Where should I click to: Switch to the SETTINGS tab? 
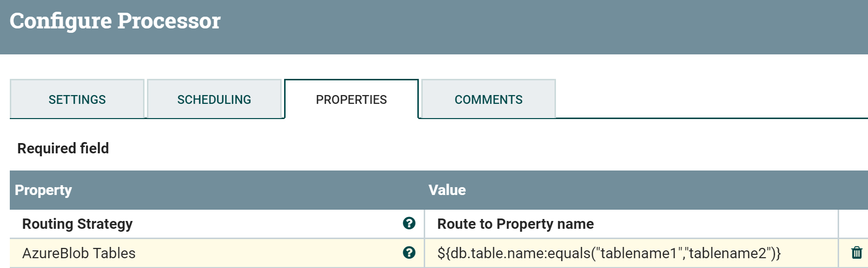[x=77, y=99]
